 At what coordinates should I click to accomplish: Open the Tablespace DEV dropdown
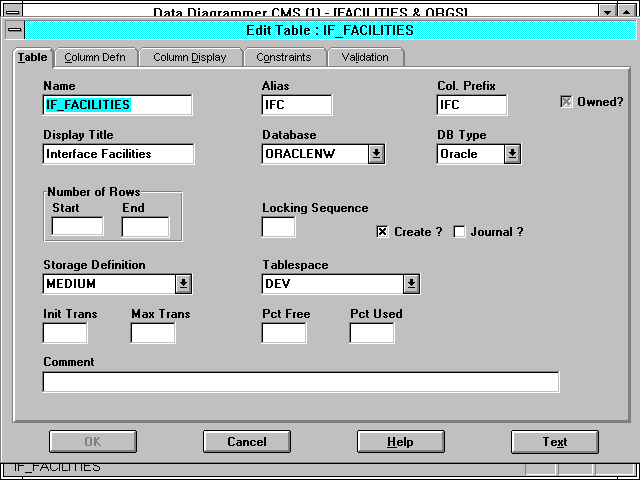tap(411, 284)
